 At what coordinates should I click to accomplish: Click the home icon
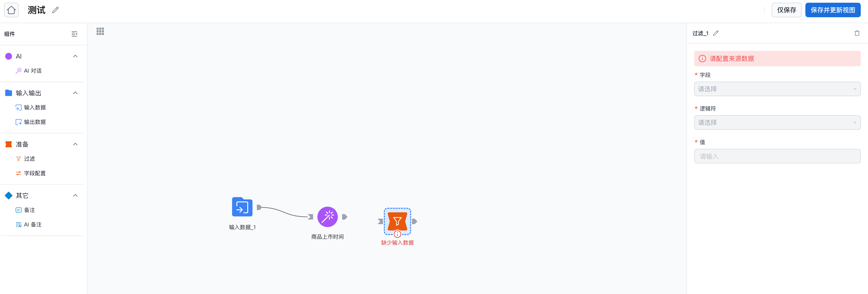[x=11, y=10]
